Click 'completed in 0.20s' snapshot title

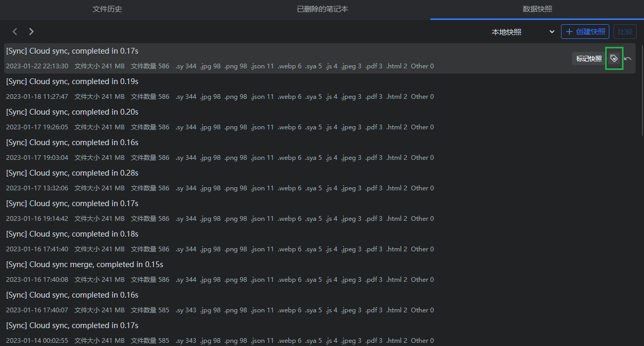(72, 112)
